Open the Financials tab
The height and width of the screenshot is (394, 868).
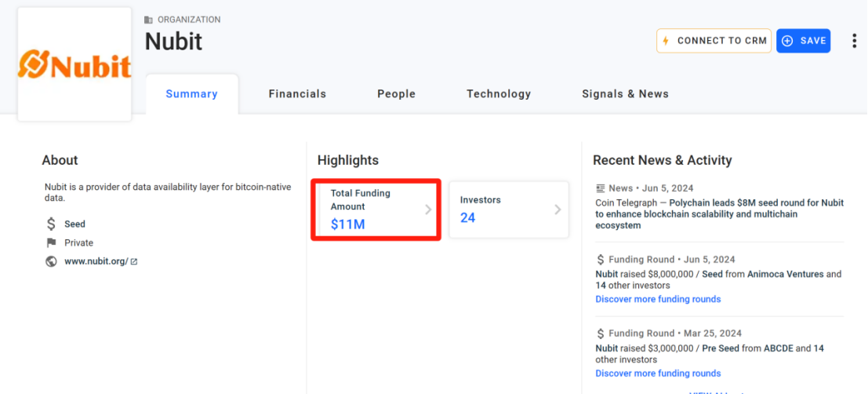tap(297, 94)
